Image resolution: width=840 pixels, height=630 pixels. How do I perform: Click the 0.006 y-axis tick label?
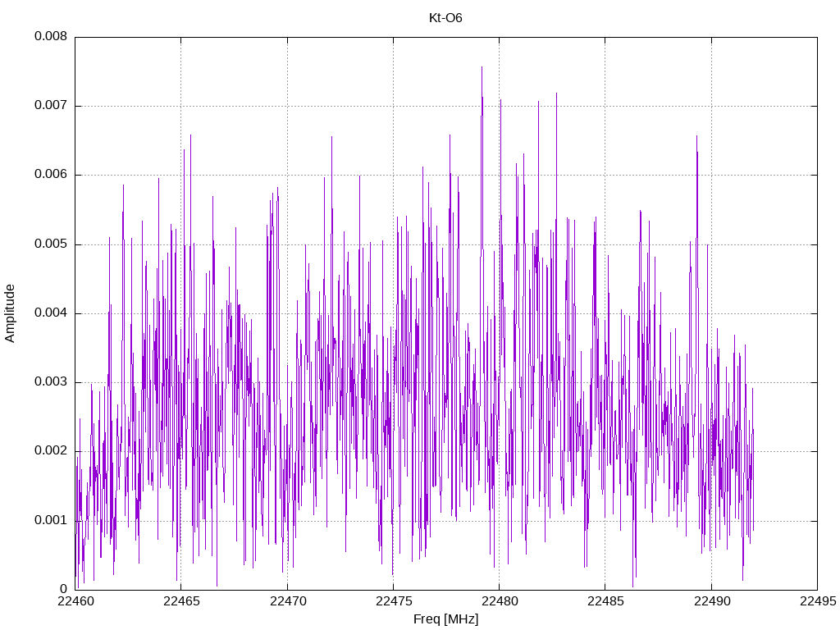tap(51, 175)
